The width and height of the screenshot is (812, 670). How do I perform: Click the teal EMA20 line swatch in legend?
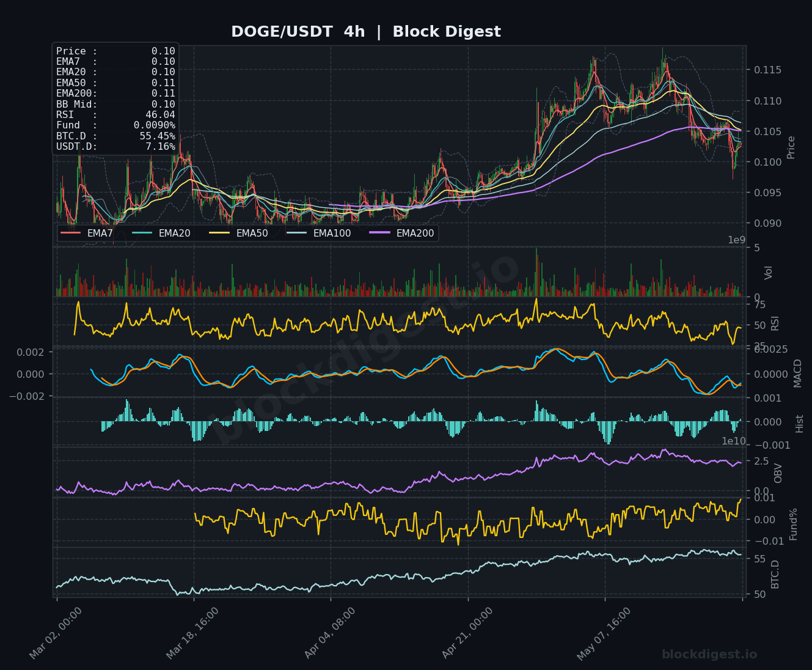point(142,233)
